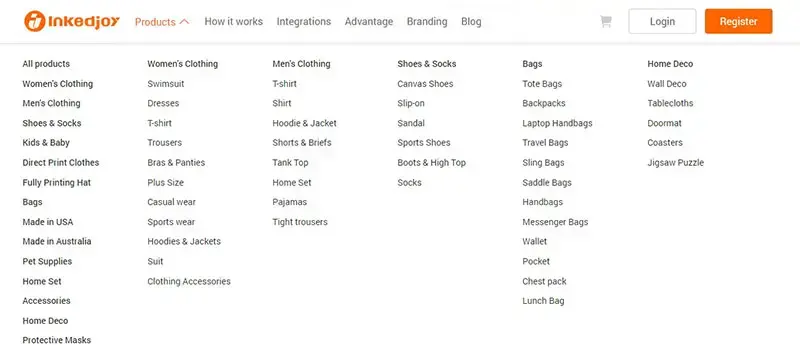
Task: Open Lunch Bag under Bags
Action: tap(543, 301)
